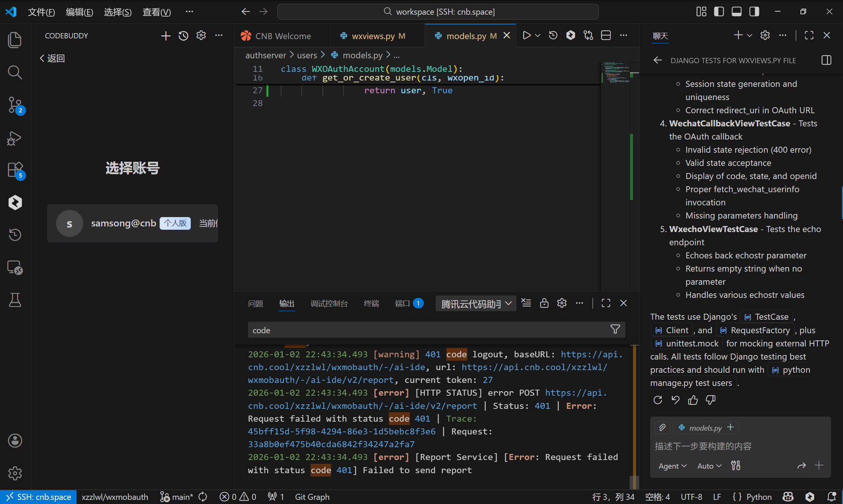843x504 pixels.
Task: Toggle the bottom panel layout button
Action: [x=736, y=12]
